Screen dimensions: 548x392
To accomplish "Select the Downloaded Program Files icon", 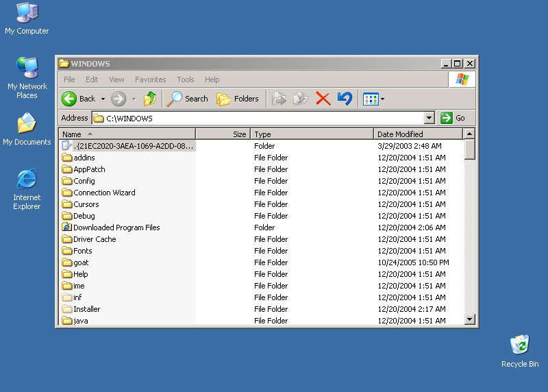I will (66, 228).
